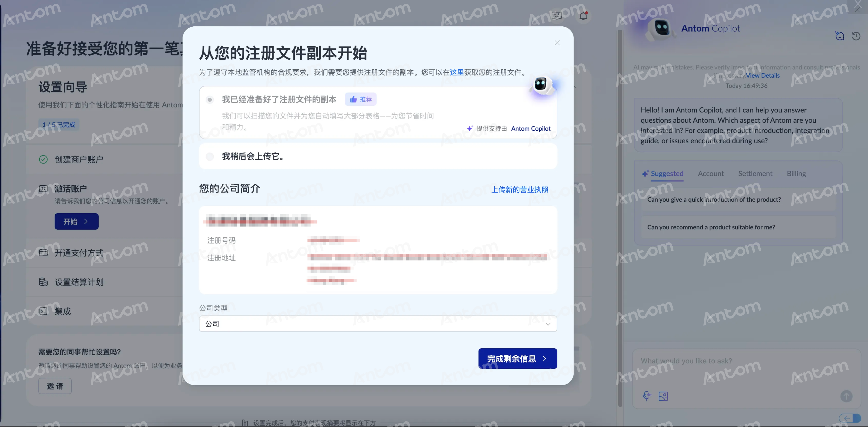Click the card icon for 开通支付方式
Screen dimensions: 868x427
point(43,253)
